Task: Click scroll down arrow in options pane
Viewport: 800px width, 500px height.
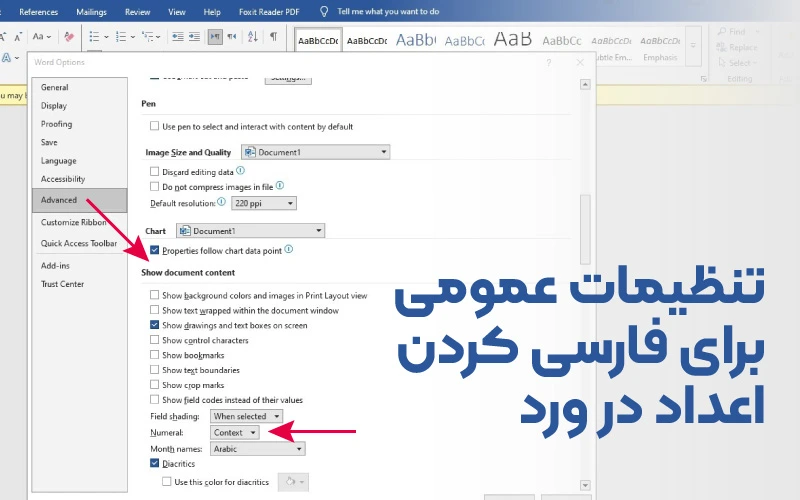Action: click(x=585, y=485)
